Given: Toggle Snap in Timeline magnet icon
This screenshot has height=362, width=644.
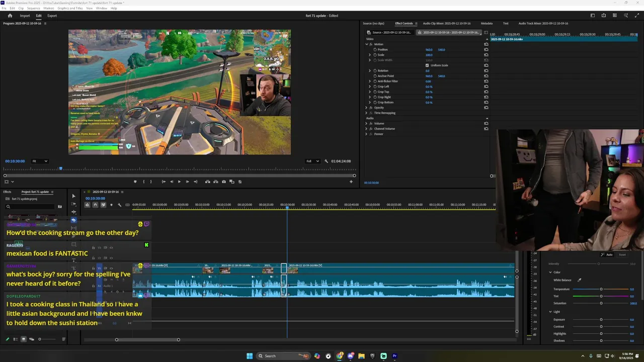Looking at the screenshot, I should (95, 205).
